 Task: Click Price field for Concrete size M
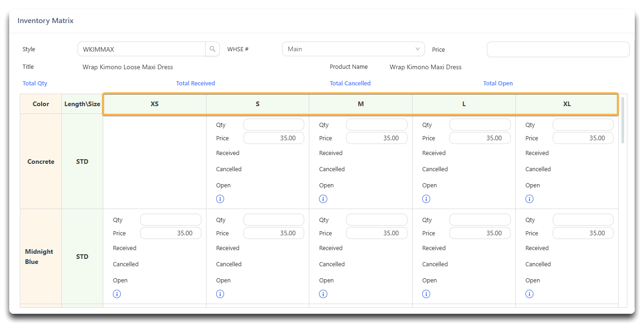(377, 138)
